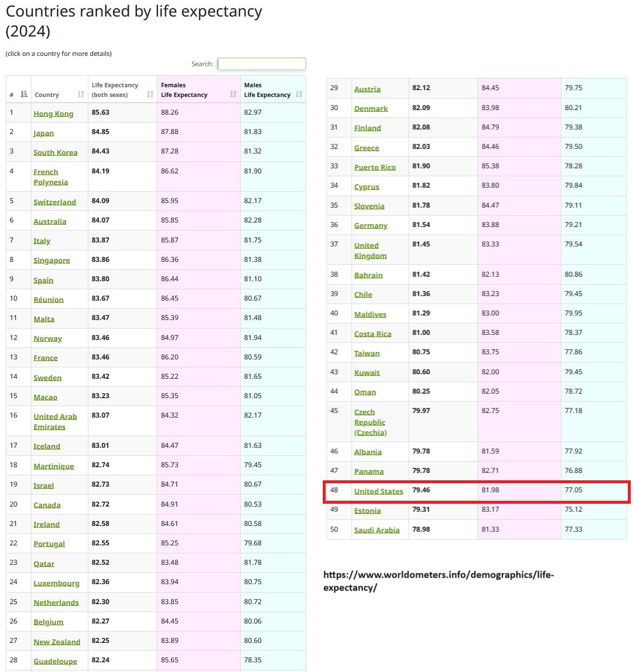The image size is (633, 672).
Task: Sort by both sexes life expectancy icon
Action: point(150,94)
